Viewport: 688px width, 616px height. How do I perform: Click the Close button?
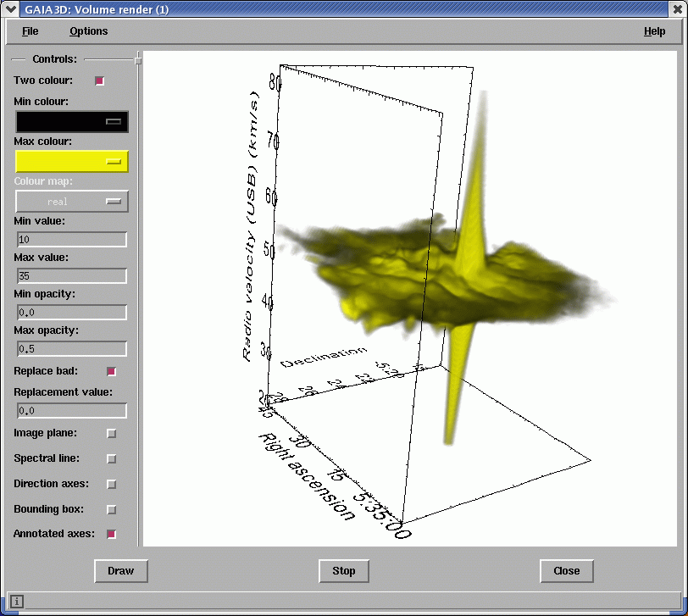click(567, 571)
